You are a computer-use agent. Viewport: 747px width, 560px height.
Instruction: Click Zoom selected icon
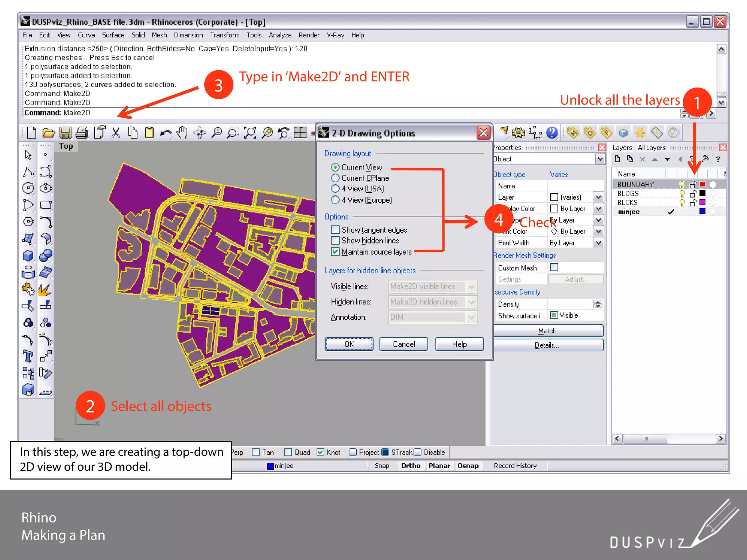point(267,133)
